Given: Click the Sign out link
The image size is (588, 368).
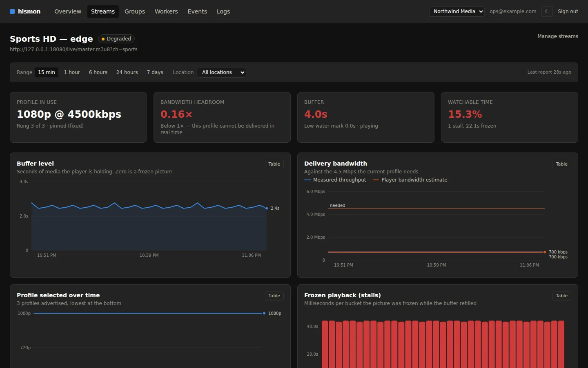Looking at the screenshot, I should tap(568, 11).
